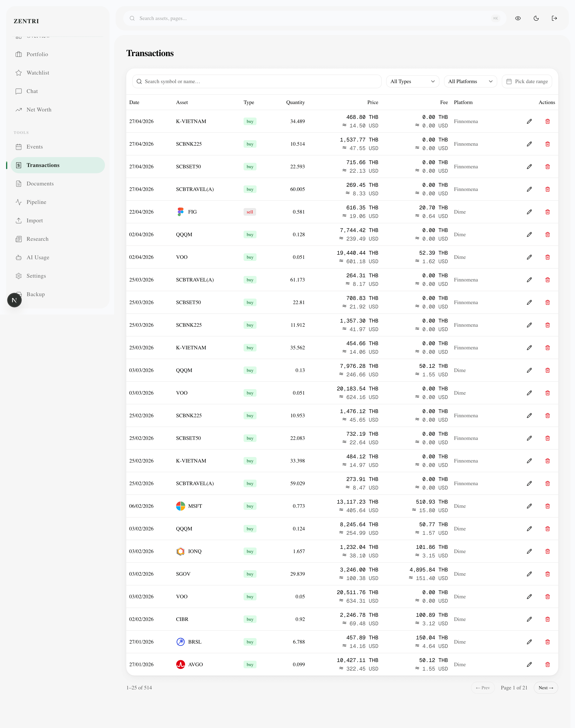This screenshot has width=575, height=728.
Task: Delete the SGOV transaction
Action: [547, 574]
